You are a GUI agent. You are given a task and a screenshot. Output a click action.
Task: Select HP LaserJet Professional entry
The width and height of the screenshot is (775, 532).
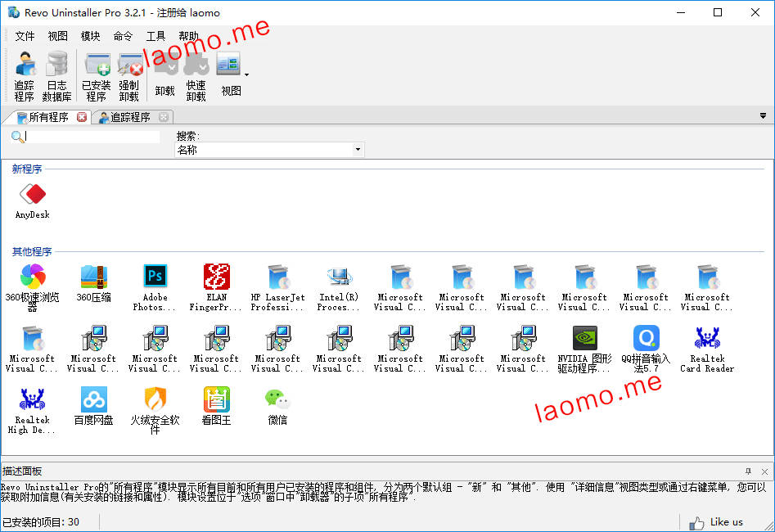pos(277,287)
